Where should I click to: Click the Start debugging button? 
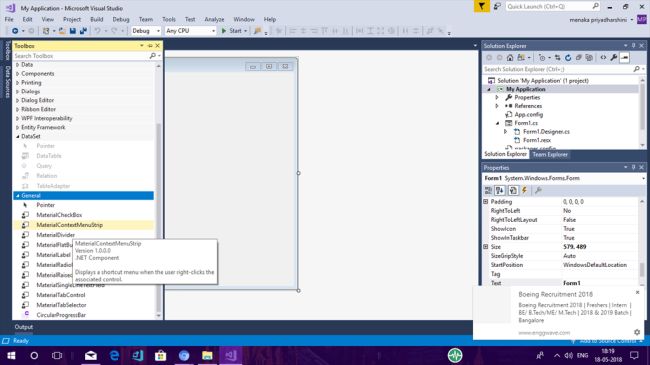click(x=234, y=31)
